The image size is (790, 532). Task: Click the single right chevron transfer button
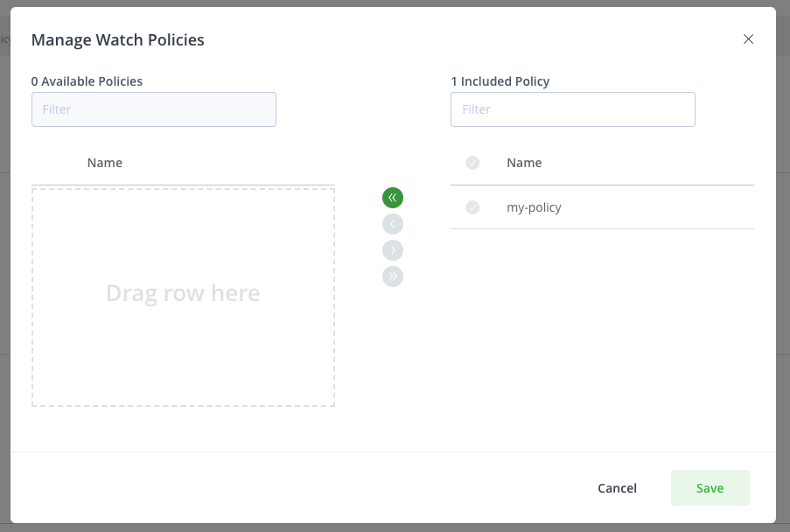coord(393,250)
